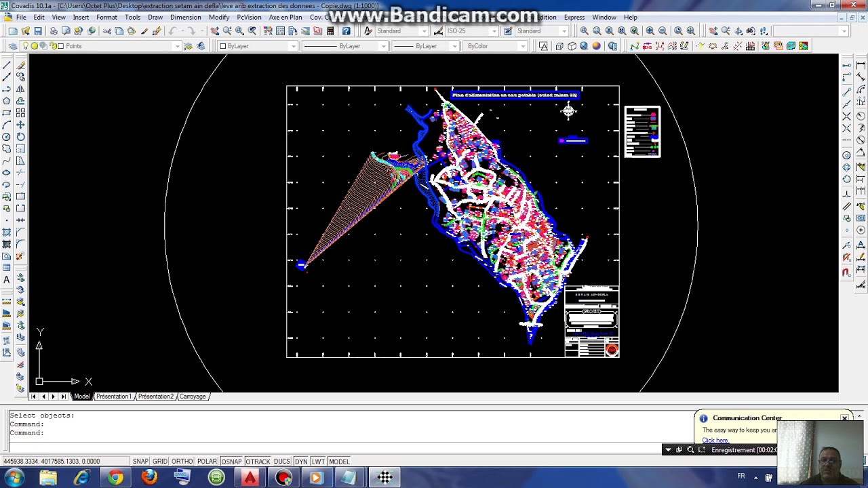The width and height of the screenshot is (868, 488).
Task: Toggle ORTHO mode in status bar
Action: tap(182, 462)
